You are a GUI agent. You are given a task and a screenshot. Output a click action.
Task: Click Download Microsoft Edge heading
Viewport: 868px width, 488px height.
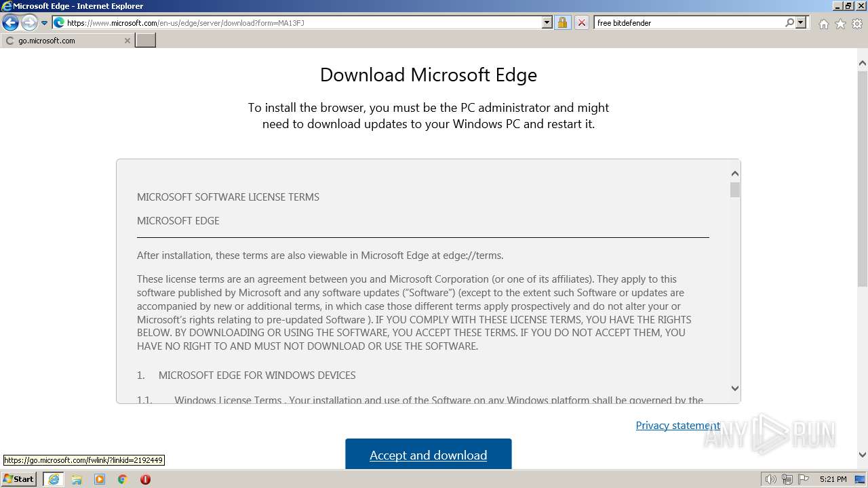429,75
